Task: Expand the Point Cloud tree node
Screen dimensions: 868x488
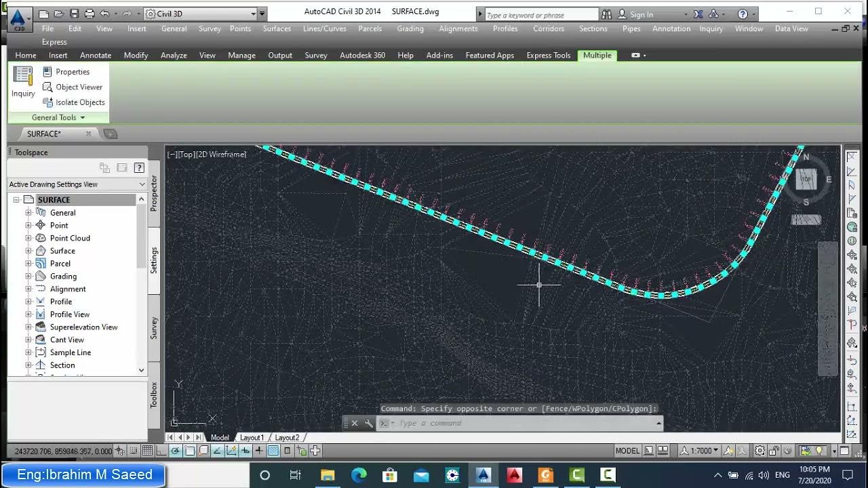Action: 28,238
